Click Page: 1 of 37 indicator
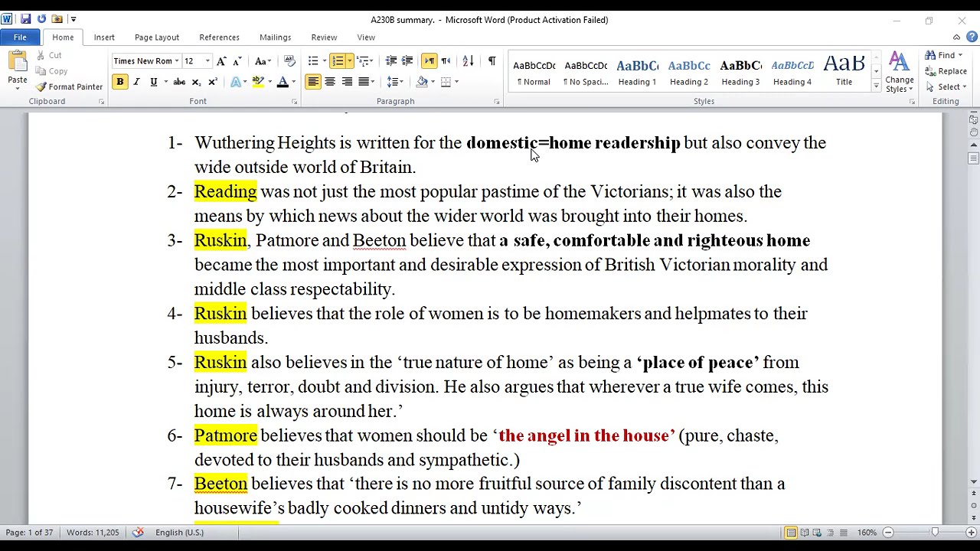 (30, 533)
